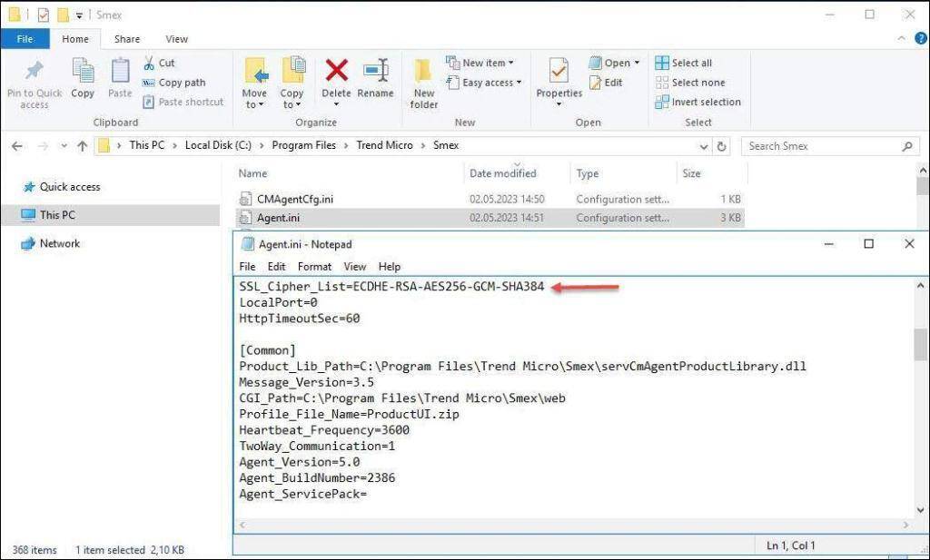This screenshot has height=560, width=930.
Task: Navigate up to the Trend Micro folder
Action: click(x=83, y=145)
